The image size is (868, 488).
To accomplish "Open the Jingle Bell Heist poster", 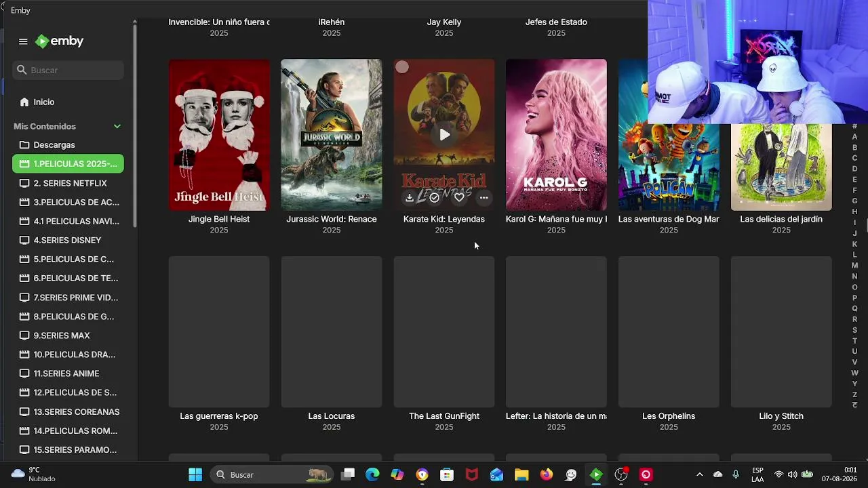I will tap(219, 135).
